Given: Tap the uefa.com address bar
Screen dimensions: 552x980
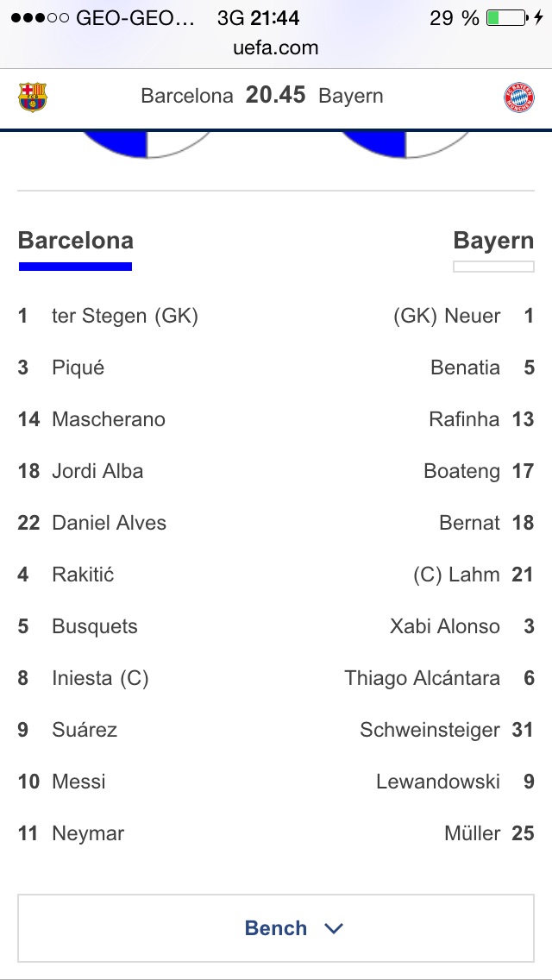Looking at the screenshot, I should click(x=276, y=48).
